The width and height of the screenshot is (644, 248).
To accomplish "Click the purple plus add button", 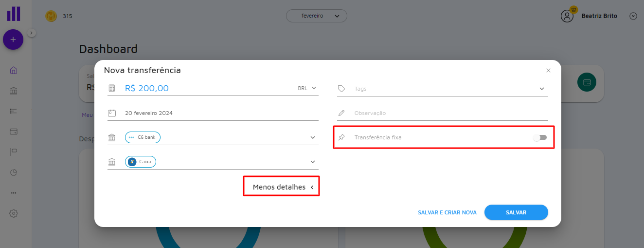I will (13, 39).
